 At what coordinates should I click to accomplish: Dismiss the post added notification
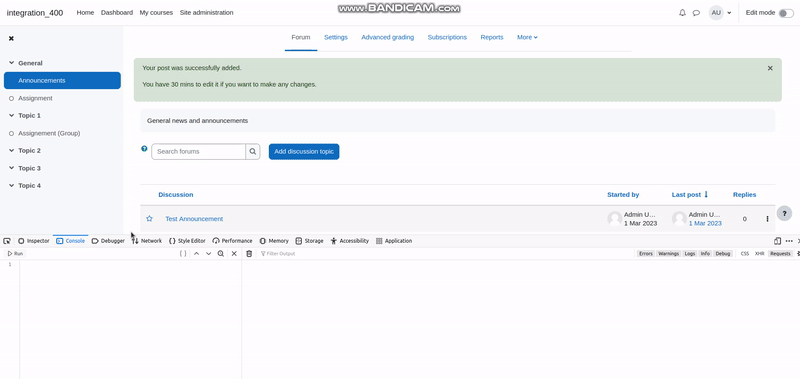(x=770, y=68)
